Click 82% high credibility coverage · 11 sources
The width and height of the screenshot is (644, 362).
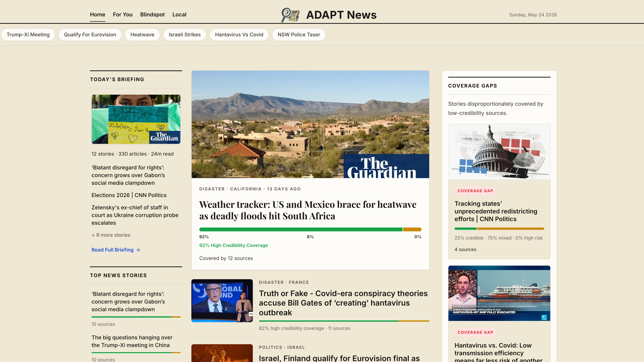point(305,328)
